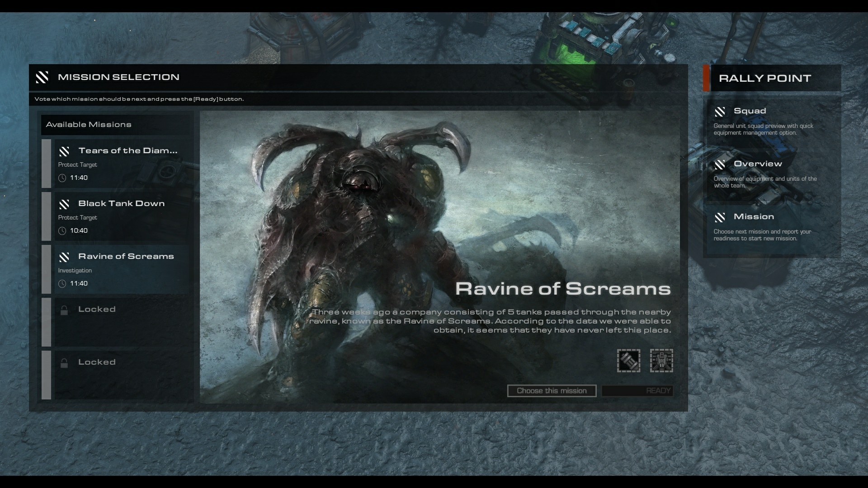Screen dimensions: 868x488
Task: Click the first Locked mission slot
Action: [115, 322]
